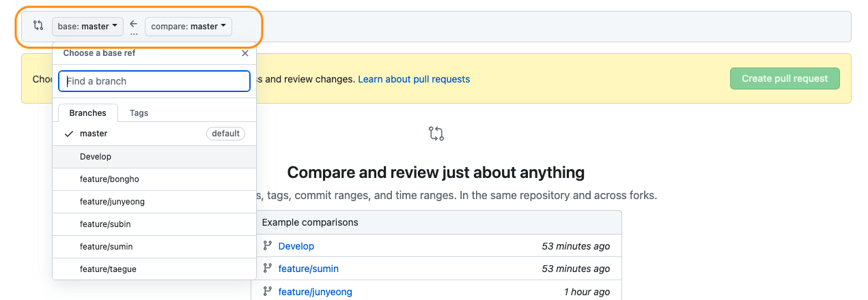Choose feature/taegue branch in list
Viewport: 868px width, 300px height.
click(108, 269)
